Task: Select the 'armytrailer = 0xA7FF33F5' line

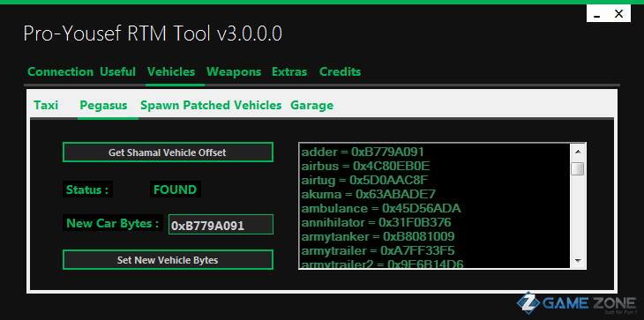Action: 378,250
